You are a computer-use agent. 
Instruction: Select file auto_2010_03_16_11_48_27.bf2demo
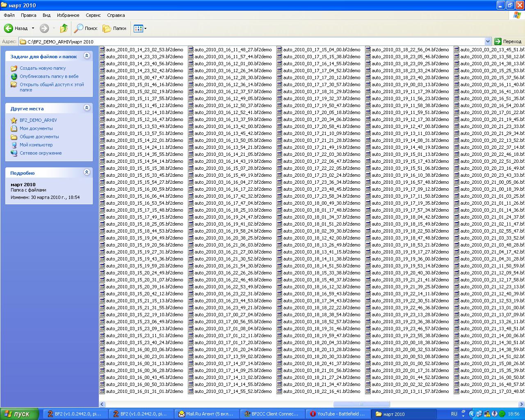coord(233,50)
